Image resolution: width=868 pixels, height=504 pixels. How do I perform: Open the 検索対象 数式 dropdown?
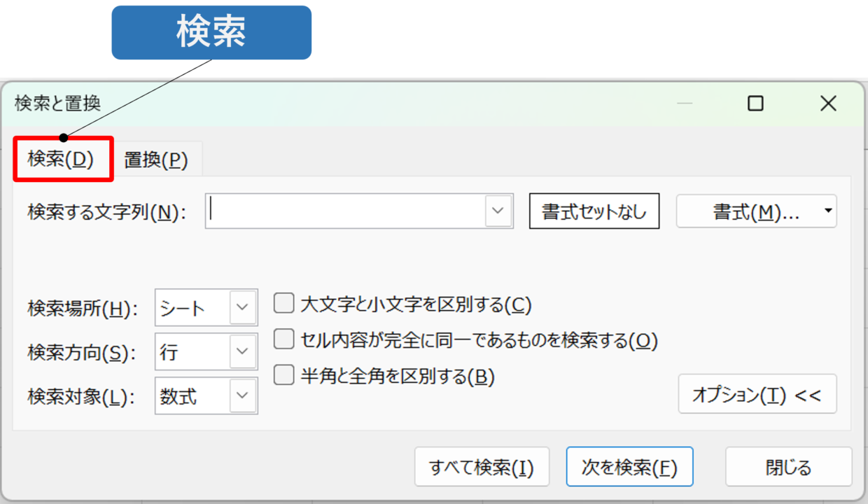point(206,395)
